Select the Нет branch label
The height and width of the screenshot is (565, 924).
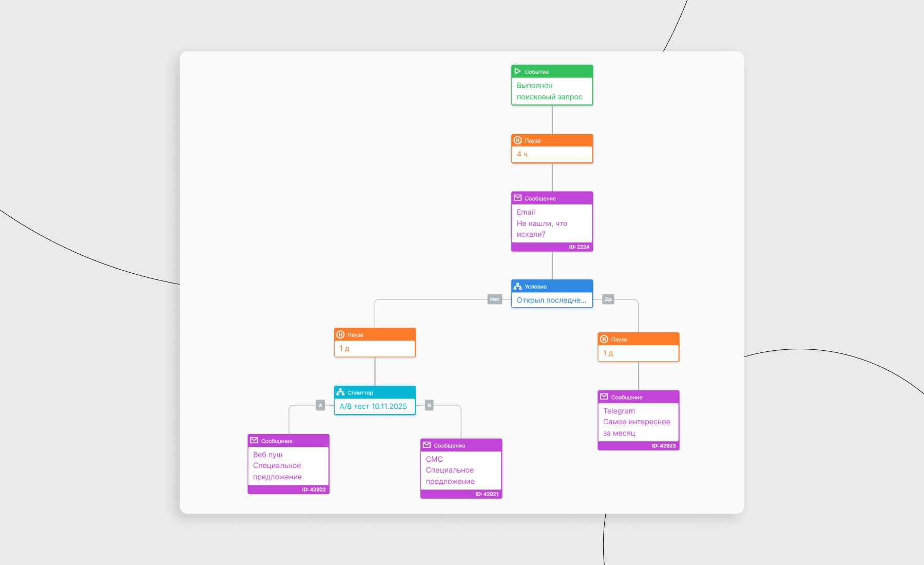[494, 299]
